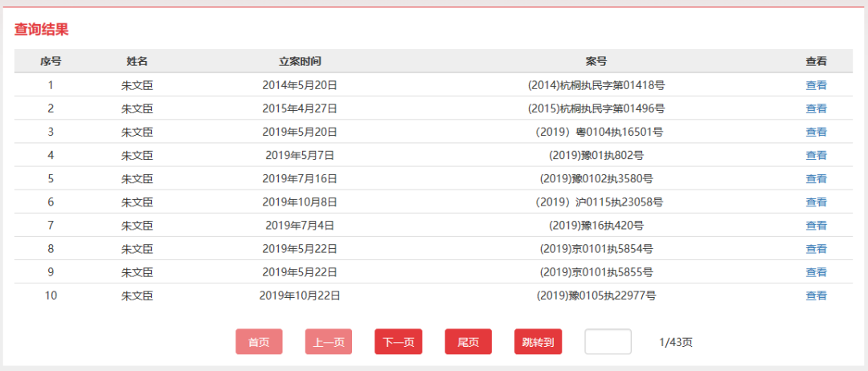This screenshot has width=868, height=371.
Task: Select case number (2015)杭桐执民字第01496号
Action: coord(596,109)
